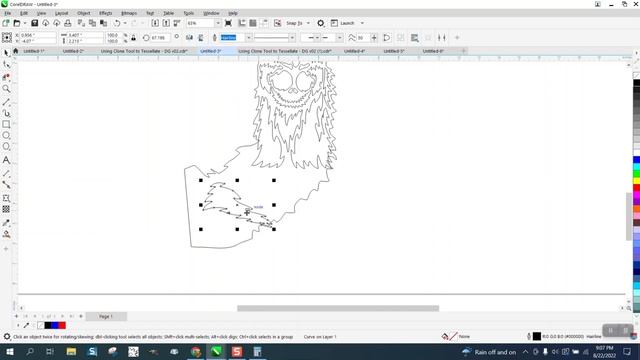This screenshot has height=360, width=640.
Task: Create a new document
Action: tap(6, 23)
